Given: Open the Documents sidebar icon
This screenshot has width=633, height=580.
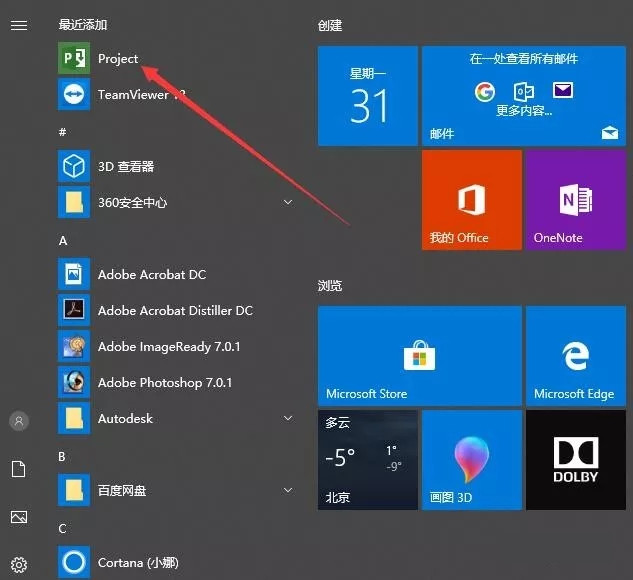Looking at the screenshot, I should 19,469.
